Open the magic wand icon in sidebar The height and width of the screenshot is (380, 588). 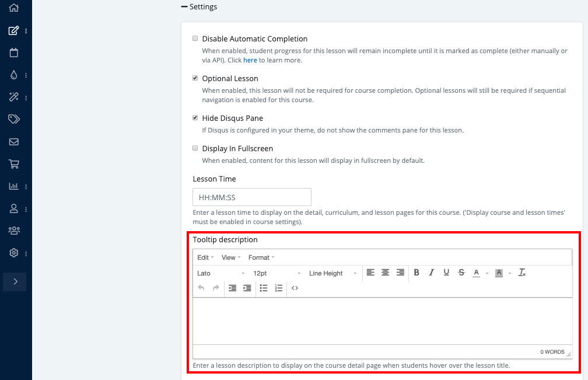[14, 97]
